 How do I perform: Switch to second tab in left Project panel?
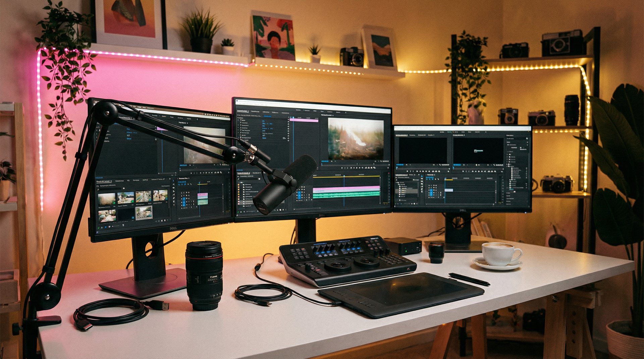point(119,181)
